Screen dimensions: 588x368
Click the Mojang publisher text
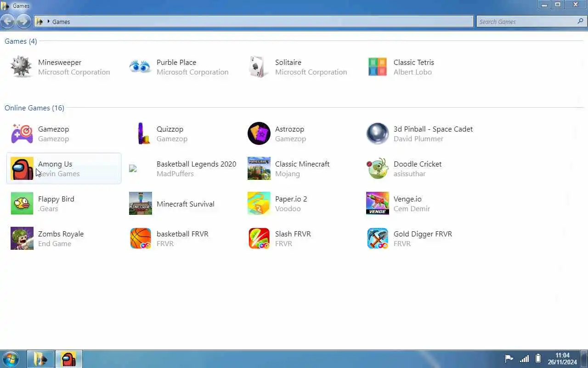(288, 174)
